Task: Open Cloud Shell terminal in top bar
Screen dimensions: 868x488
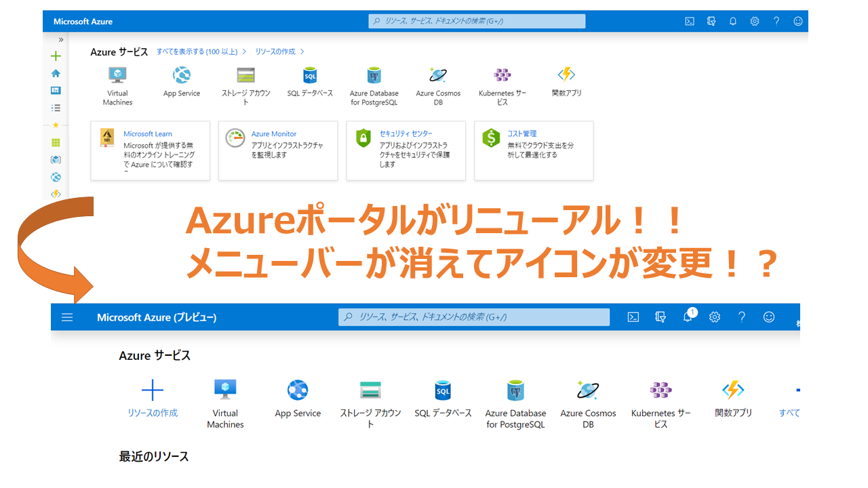Action: [x=689, y=21]
